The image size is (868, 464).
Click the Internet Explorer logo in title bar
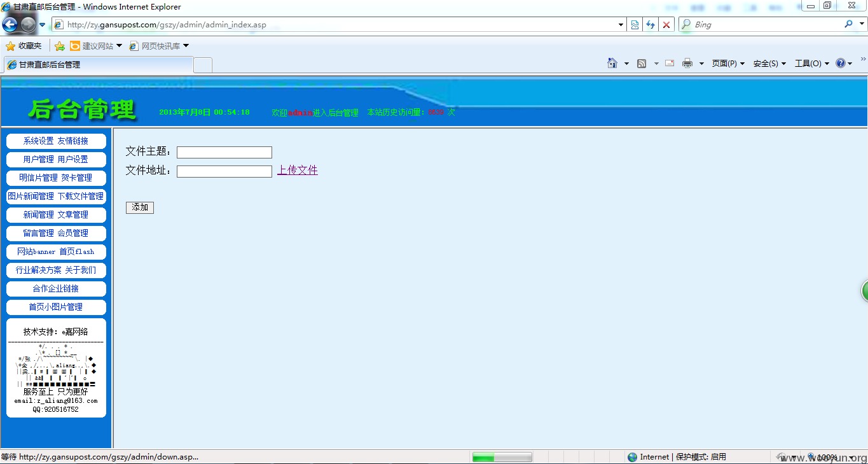(x=6, y=7)
